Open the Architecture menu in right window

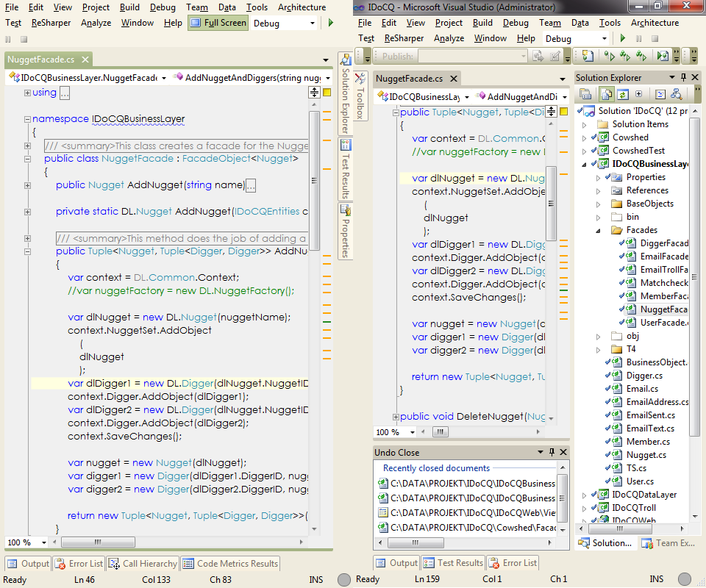coord(655,23)
